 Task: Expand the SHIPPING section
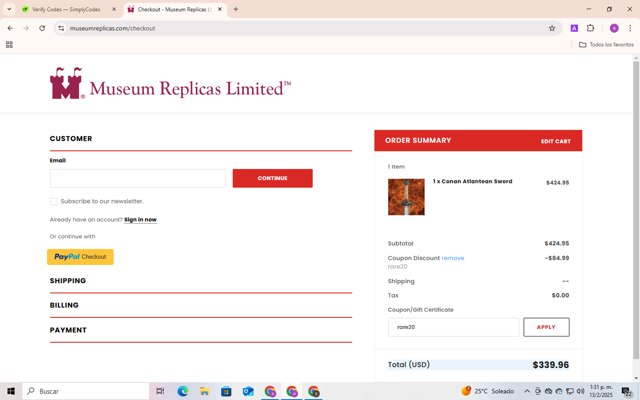coord(68,280)
